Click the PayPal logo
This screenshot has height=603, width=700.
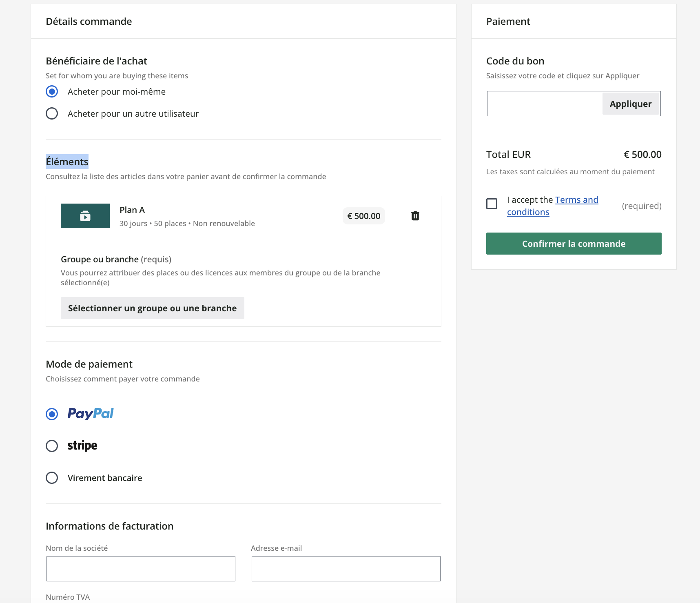(91, 414)
